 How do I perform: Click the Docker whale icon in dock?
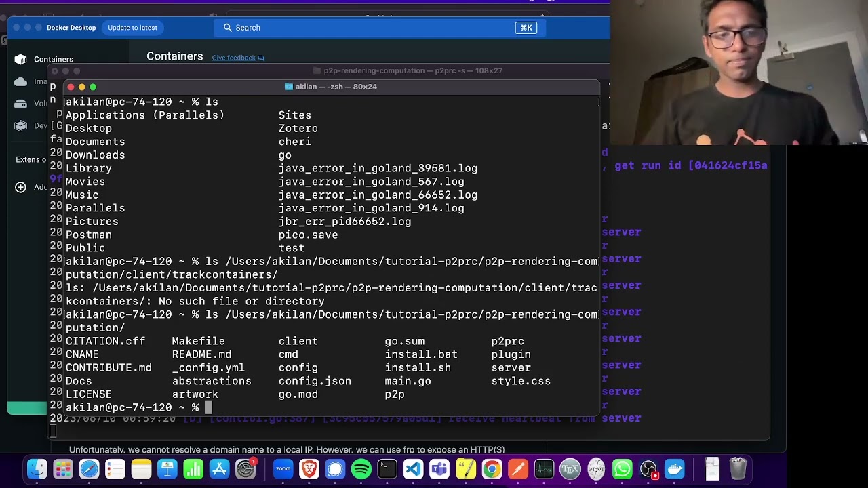pos(675,469)
